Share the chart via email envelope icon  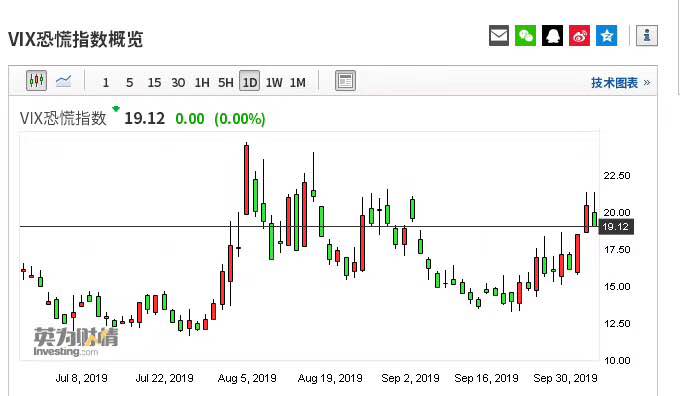499,36
